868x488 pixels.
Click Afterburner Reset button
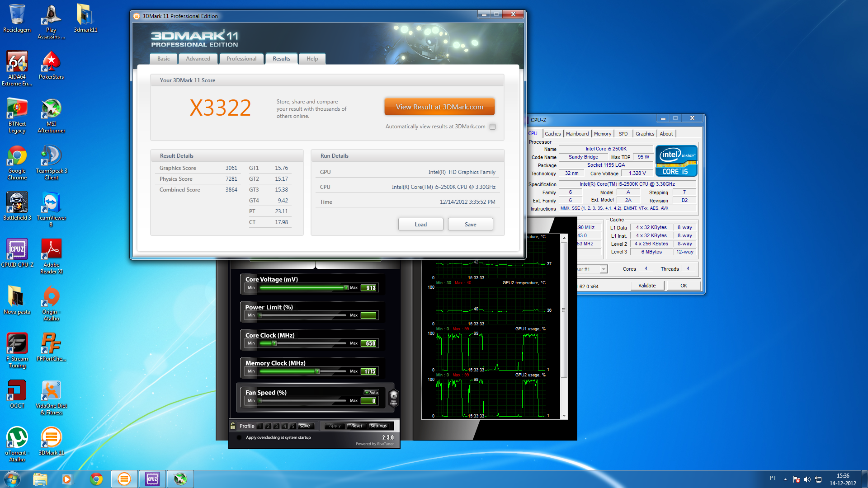356,426
